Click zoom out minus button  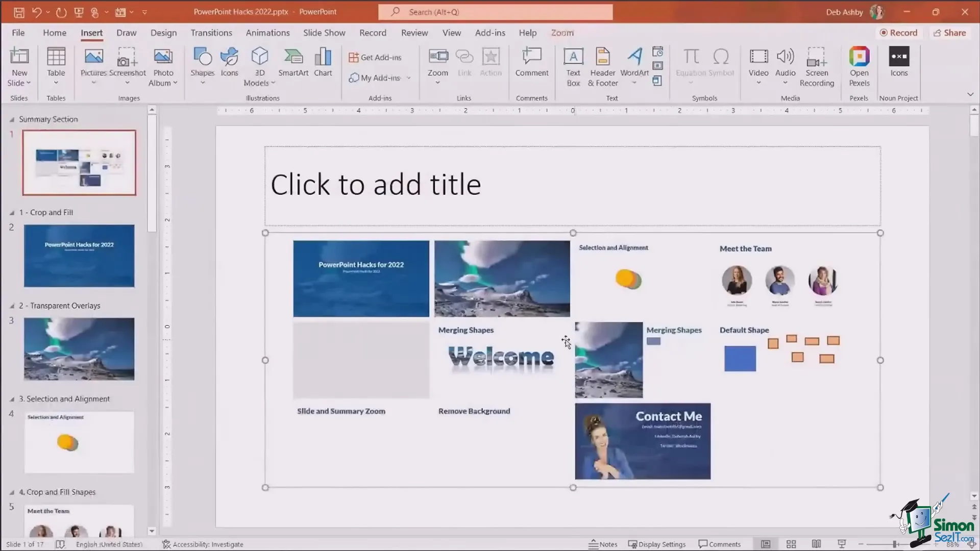tap(861, 544)
